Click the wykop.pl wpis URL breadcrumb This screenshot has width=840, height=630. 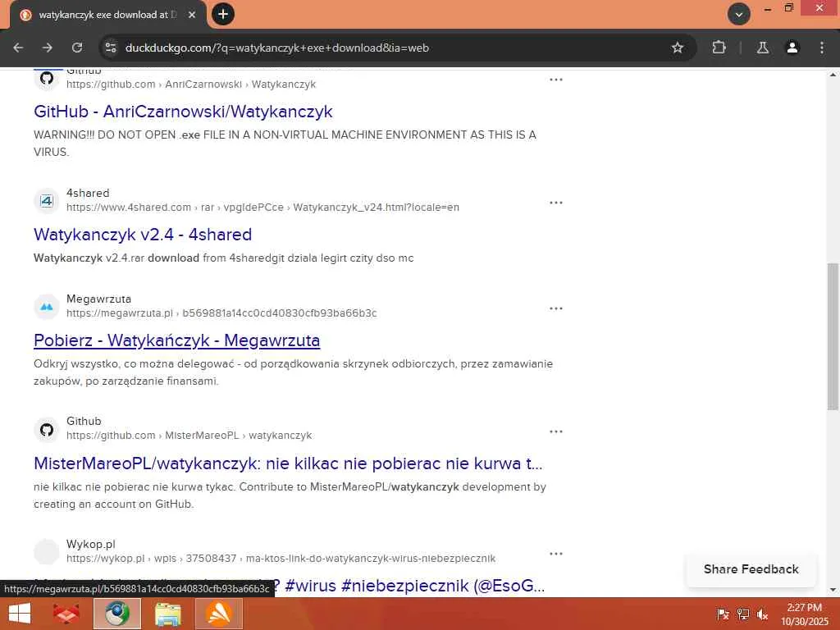[x=281, y=558]
